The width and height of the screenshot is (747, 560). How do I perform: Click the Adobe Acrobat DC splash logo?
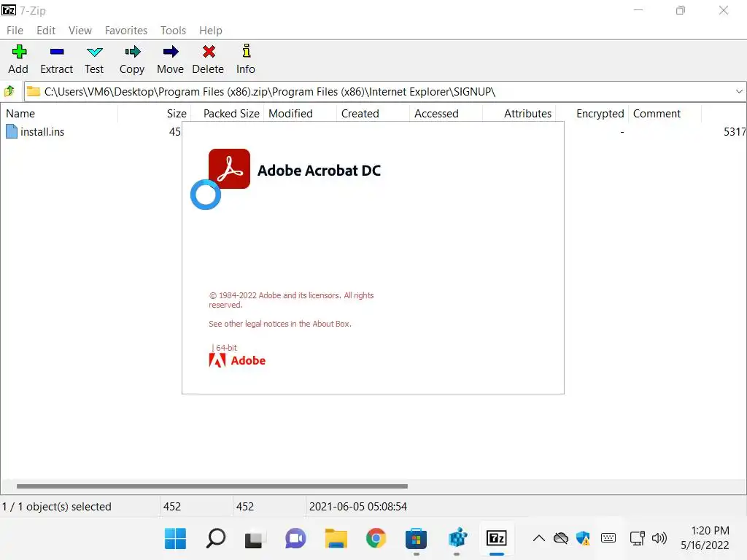pos(229,169)
